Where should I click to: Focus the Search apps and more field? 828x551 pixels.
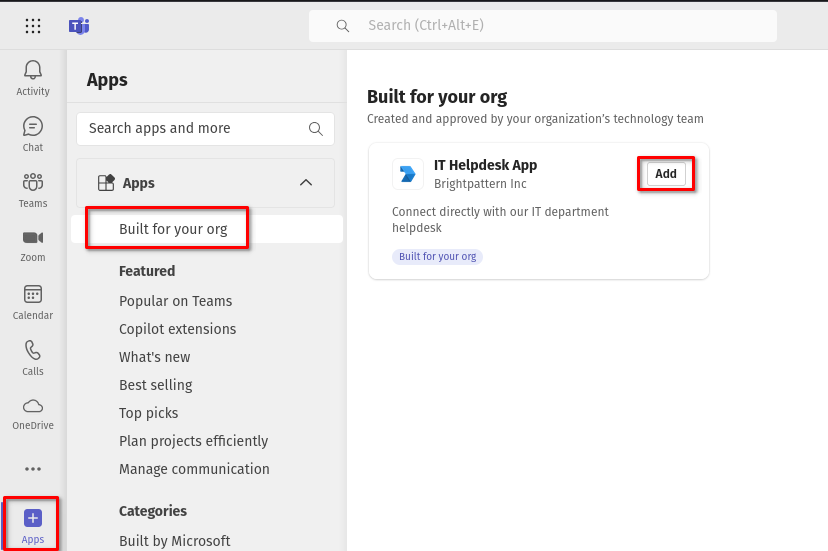tap(205, 128)
